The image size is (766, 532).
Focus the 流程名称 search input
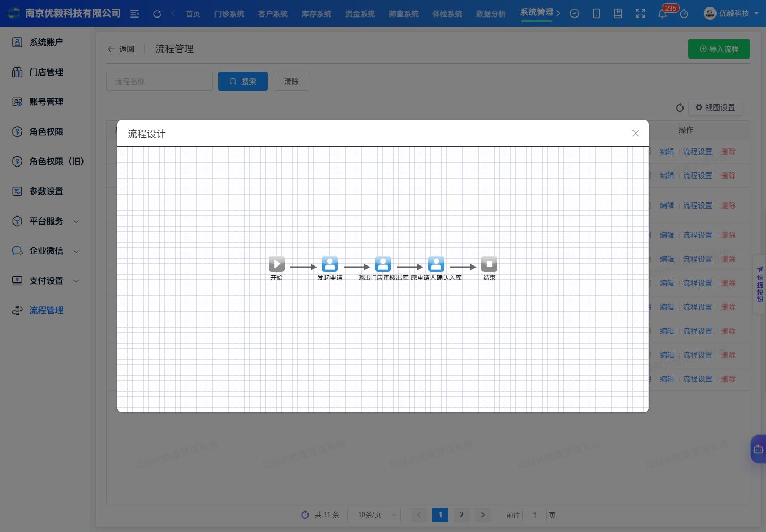(160, 81)
